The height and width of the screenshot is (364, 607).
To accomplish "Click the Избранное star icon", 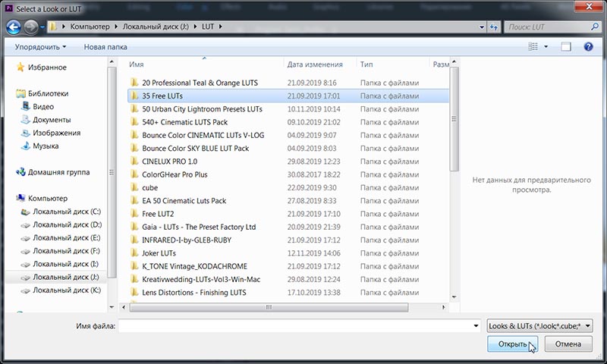I will [20, 67].
